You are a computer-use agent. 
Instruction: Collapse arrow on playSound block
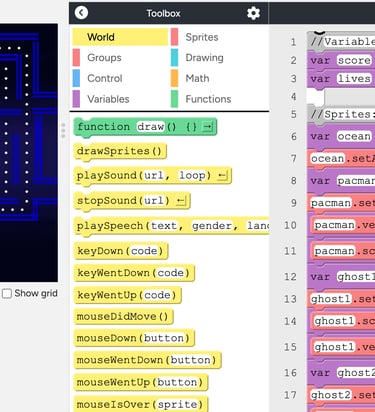point(222,176)
